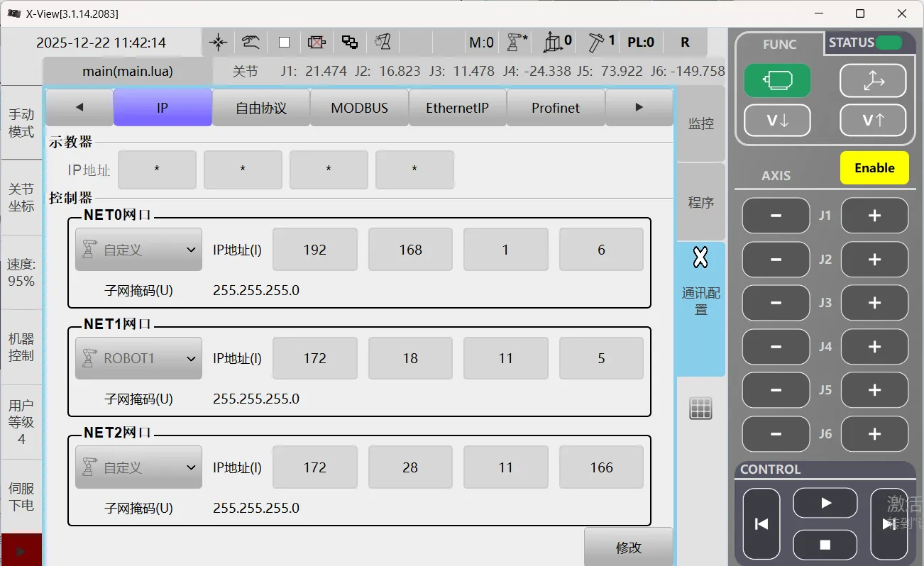Jog J6 axis positive with plus

[874, 434]
